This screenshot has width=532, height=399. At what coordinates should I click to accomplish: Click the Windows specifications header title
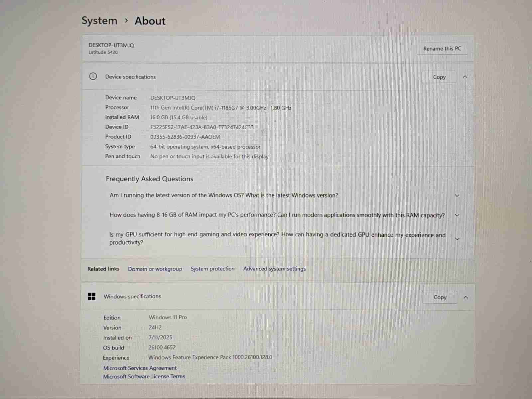pos(132,296)
